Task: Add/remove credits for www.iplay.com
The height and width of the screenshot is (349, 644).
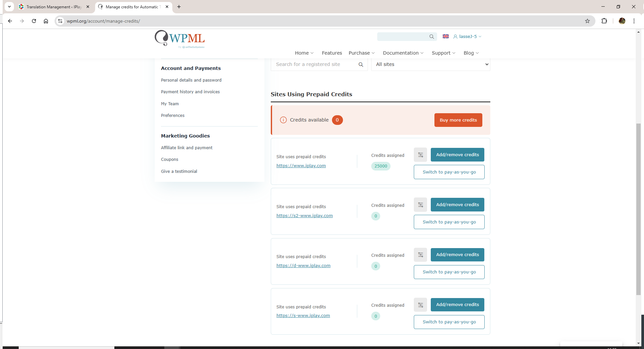Action: click(x=457, y=155)
